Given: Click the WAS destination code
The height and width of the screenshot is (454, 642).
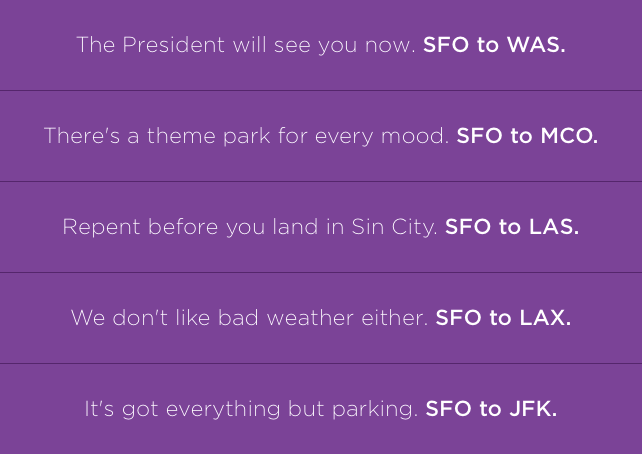Looking at the screenshot, I should 537,45.
